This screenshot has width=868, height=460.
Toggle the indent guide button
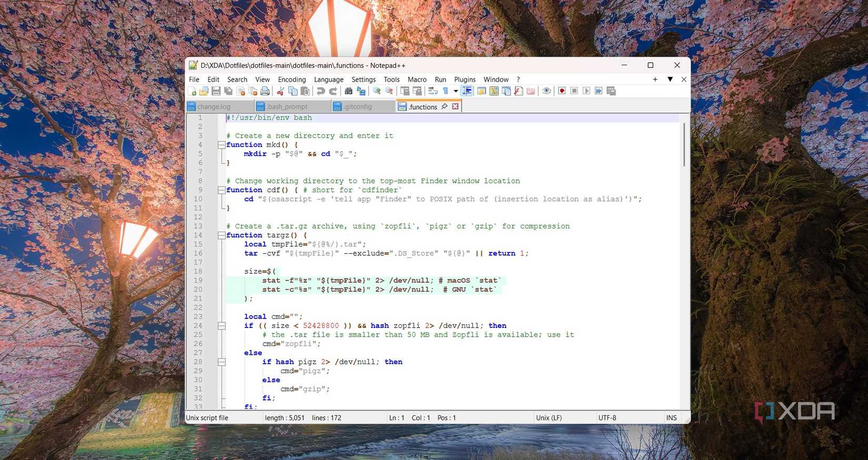pyautogui.click(x=467, y=91)
